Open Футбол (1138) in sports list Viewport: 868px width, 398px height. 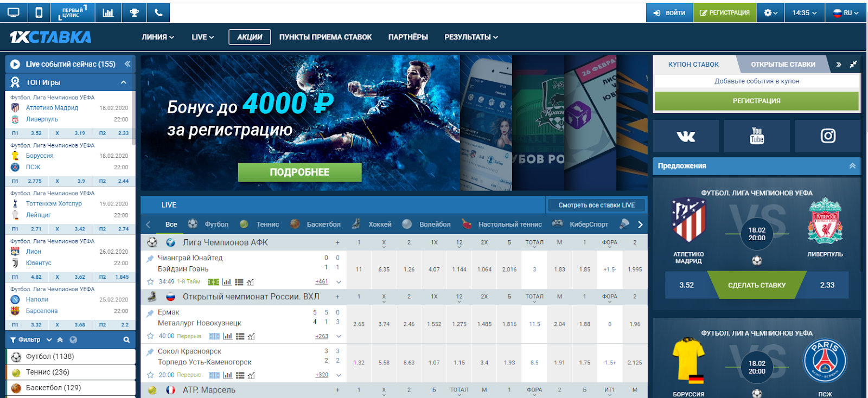[71, 356]
